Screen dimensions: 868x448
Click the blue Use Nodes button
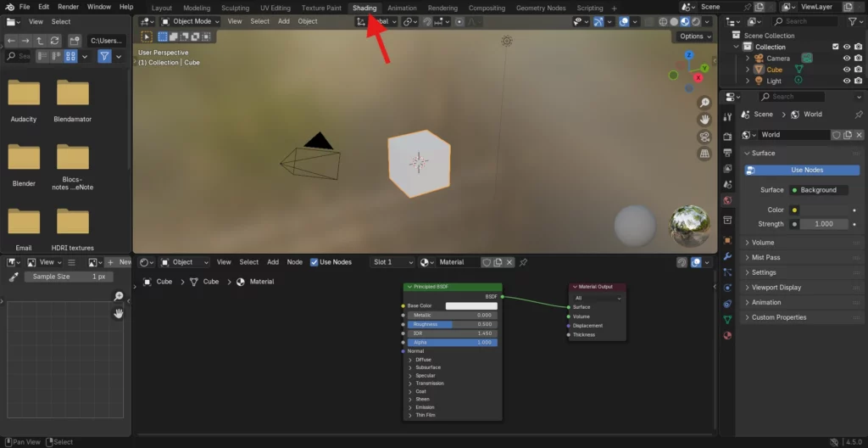coord(805,170)
